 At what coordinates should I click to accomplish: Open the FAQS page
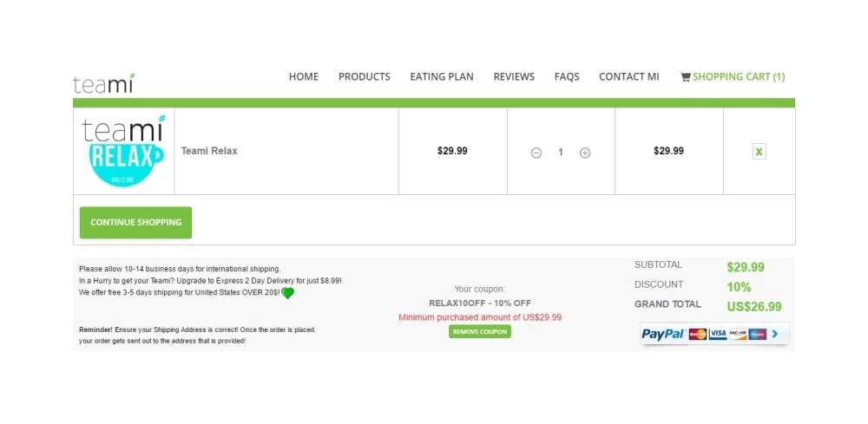click(x=567, y=77)
